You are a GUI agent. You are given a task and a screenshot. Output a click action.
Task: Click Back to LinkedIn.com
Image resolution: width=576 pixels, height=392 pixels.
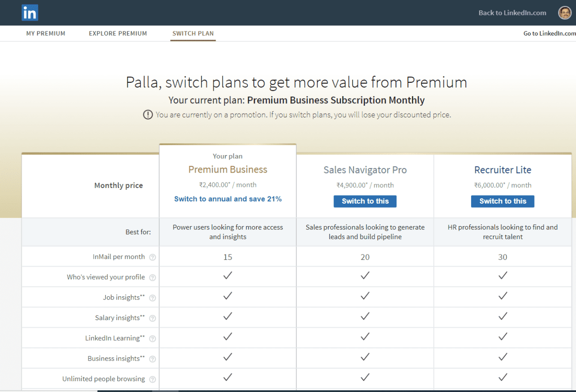click(x=512, y=13)
